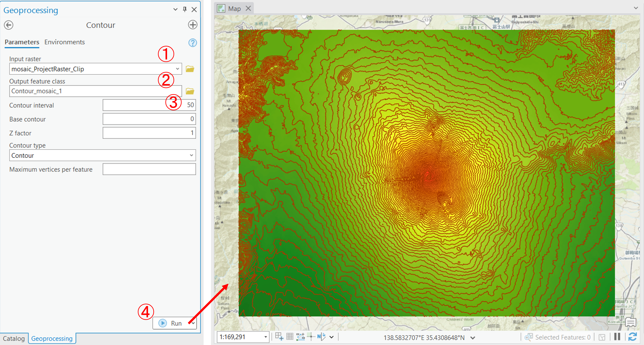Switch to the Parameters tab

22,42
